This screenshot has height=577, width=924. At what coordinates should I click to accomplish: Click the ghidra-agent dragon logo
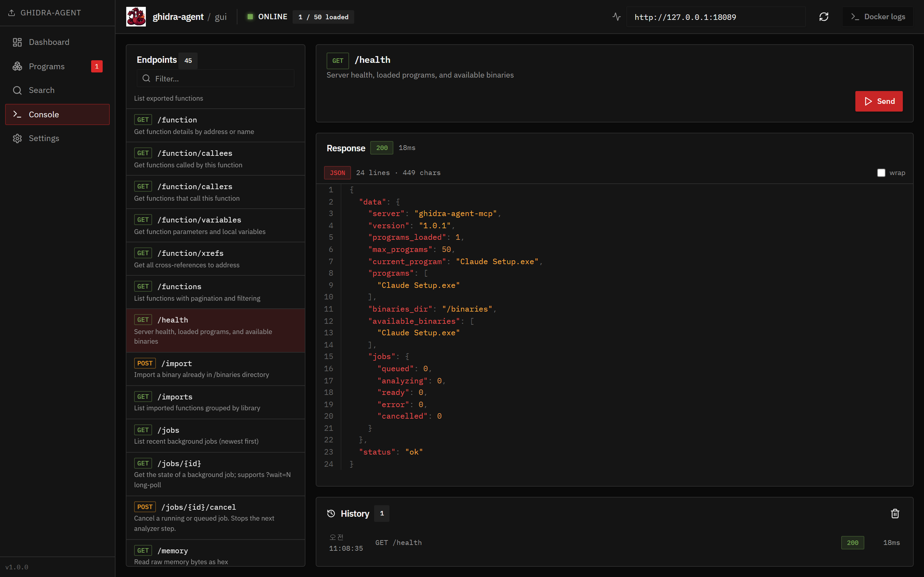point(136,17)
